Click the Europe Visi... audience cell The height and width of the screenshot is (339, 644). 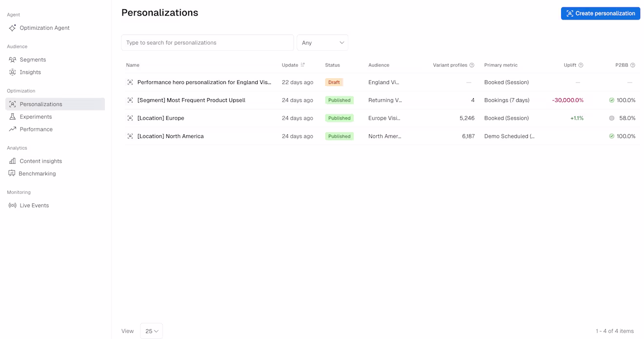tap(384, 118)
